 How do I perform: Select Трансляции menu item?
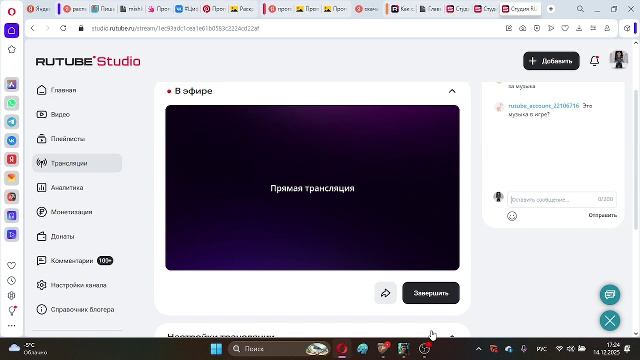(77, 163)
